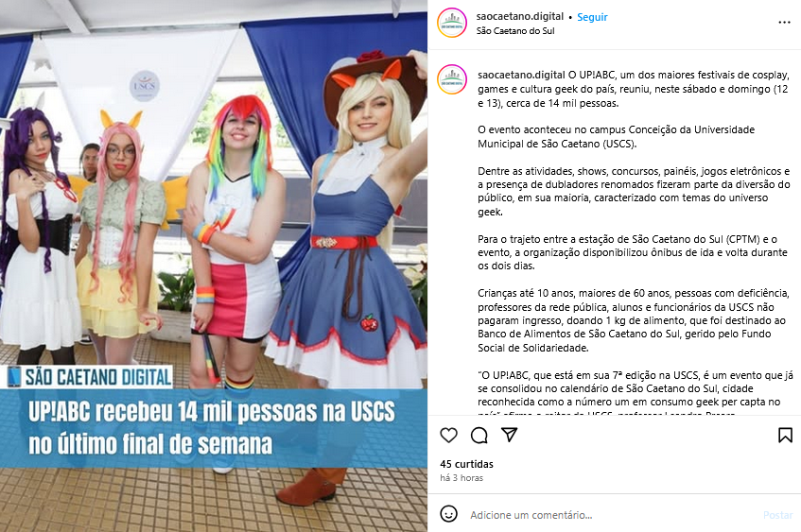801x532 pixels.
Task: Open the saocaetano.digital username in the header
Action: coord(519,16)
